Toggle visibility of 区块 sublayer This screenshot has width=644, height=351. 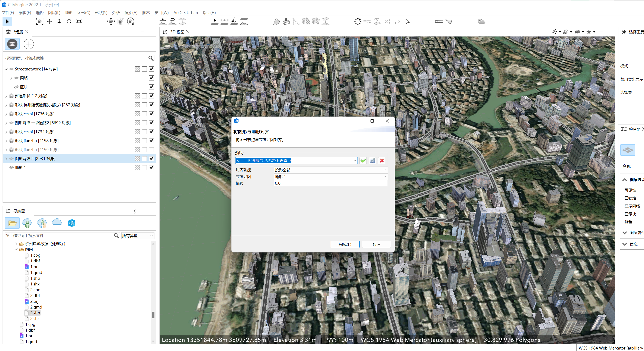click(151, 87)
